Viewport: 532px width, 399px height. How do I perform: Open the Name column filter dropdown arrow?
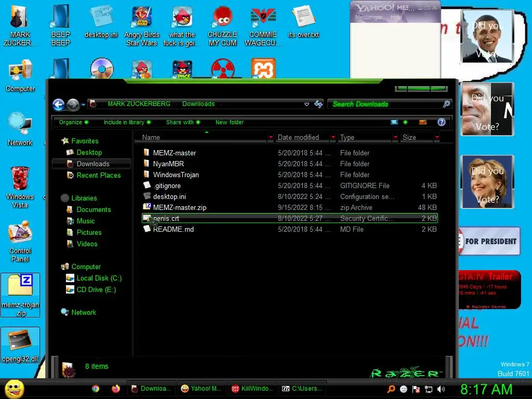point(270,137)
